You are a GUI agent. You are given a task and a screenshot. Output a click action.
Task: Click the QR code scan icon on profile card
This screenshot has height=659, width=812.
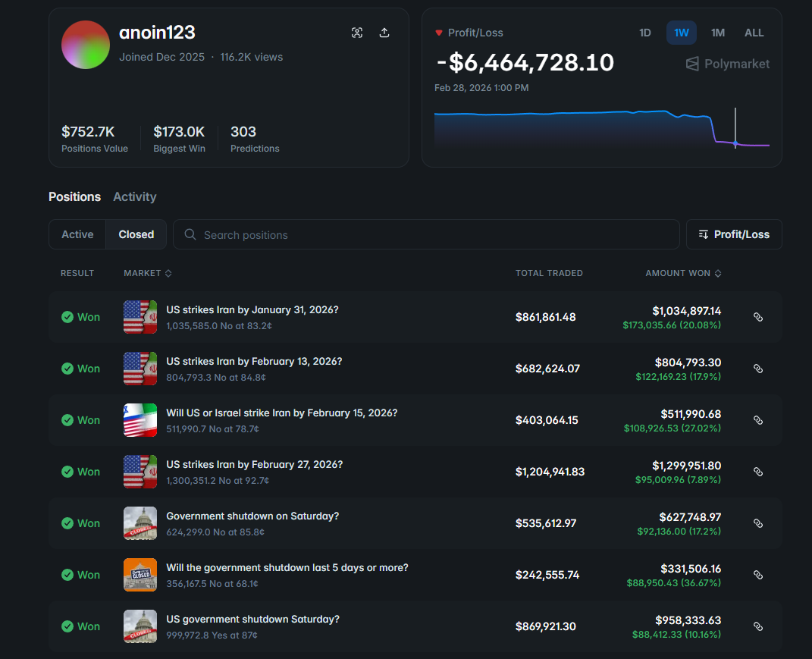point(357,33)
